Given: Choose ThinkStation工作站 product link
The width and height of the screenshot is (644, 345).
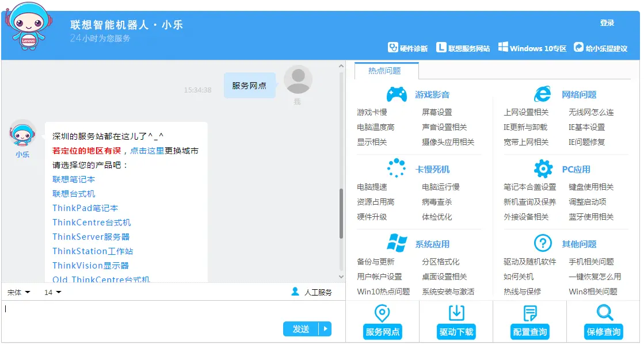Looking at the screenshot, I should (x=93, y=251).
